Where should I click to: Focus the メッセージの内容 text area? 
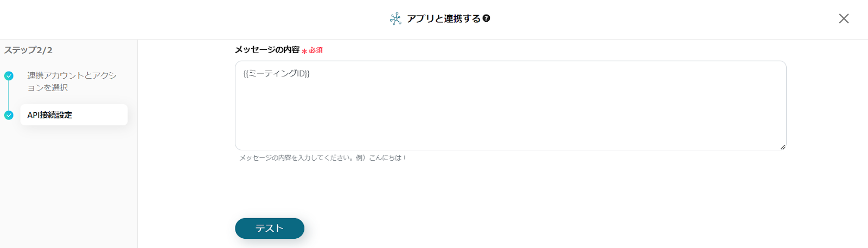tap(510, 105)
